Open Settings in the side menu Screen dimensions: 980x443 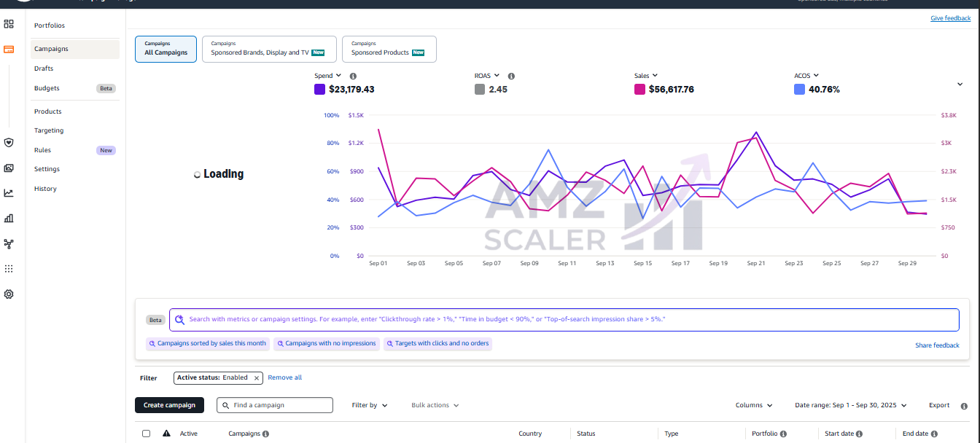tap(47, 169)
